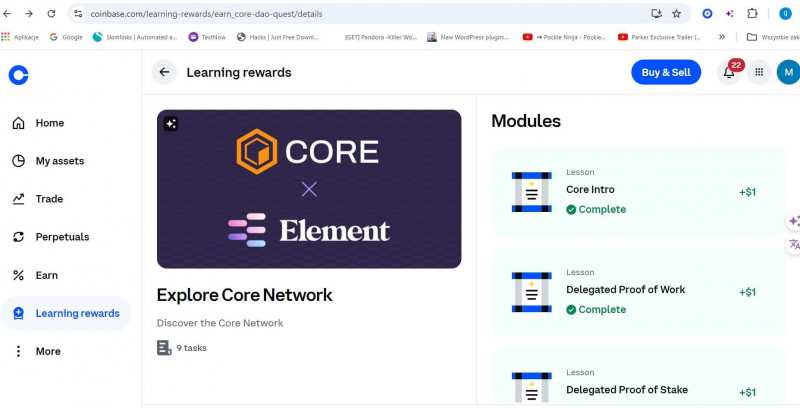This screenshot has height=408, width=800.
Task: Go to Home in sidebar
Action: [x=49, y=123]
